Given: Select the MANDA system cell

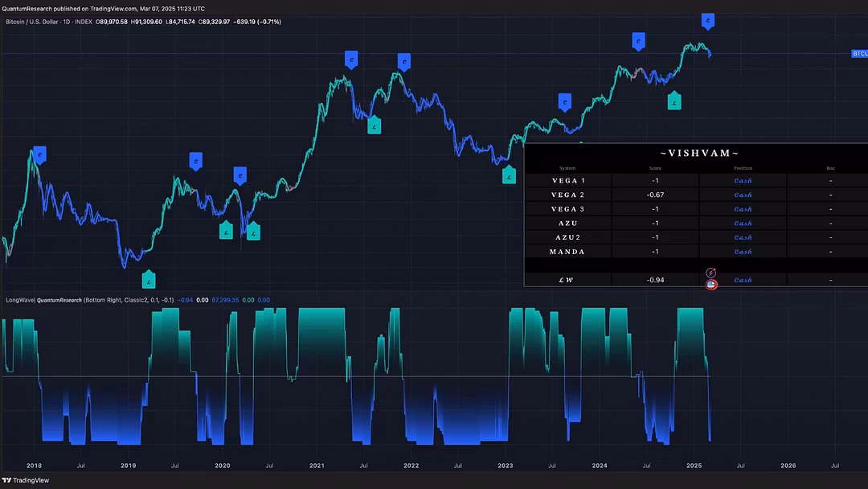Looking at the screenshot, I should 568,252.
